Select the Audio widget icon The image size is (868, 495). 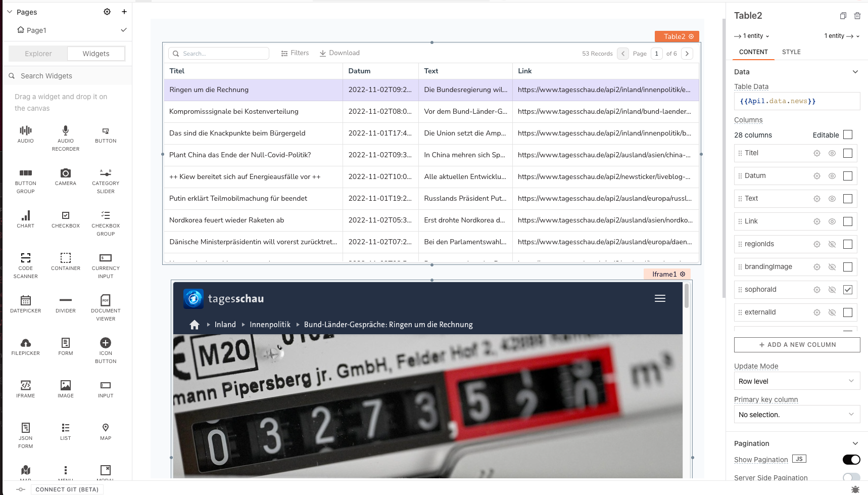26,130
